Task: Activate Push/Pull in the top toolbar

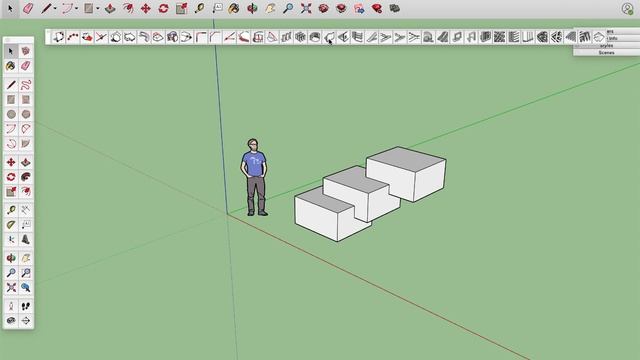Action: (x=110, y=8)
